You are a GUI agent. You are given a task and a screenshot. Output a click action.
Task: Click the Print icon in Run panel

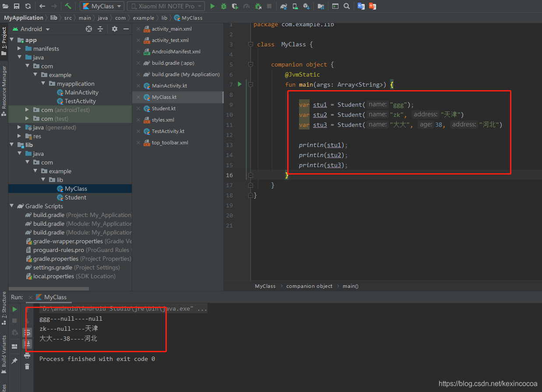coord(27,355)
